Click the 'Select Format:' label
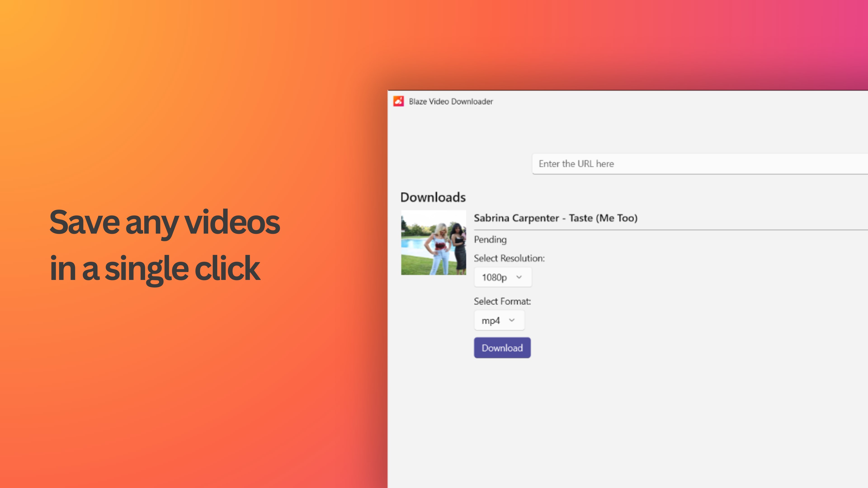The image size is (868, 488). click(502, 301)
